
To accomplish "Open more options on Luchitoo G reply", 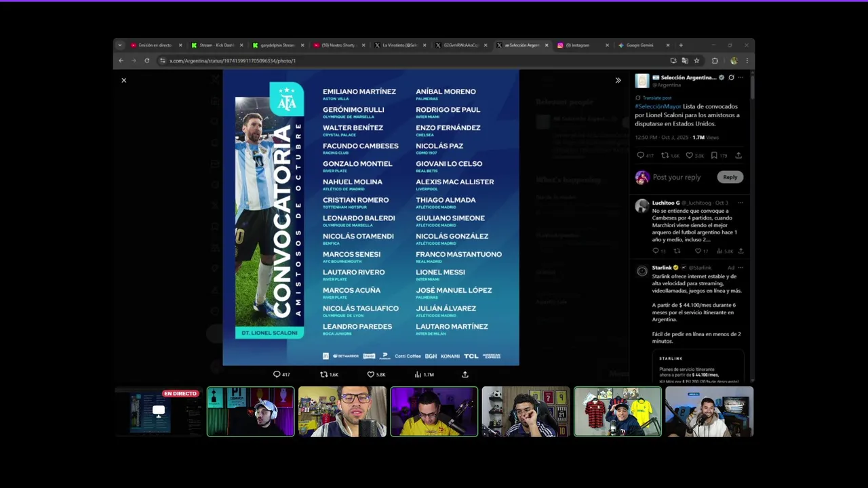I will (741, 203).
